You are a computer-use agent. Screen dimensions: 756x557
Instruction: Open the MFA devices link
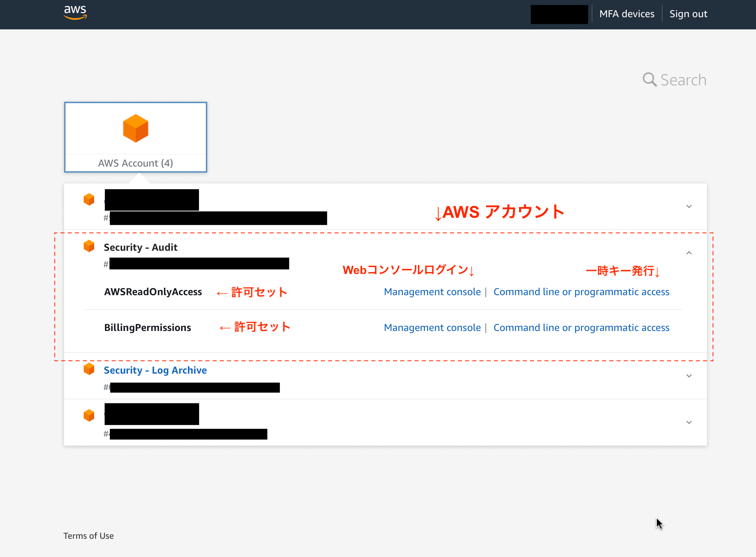point(627,14)
